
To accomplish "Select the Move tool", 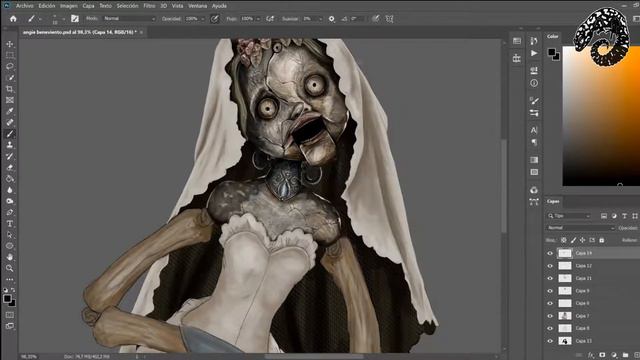I will point(10,44).
